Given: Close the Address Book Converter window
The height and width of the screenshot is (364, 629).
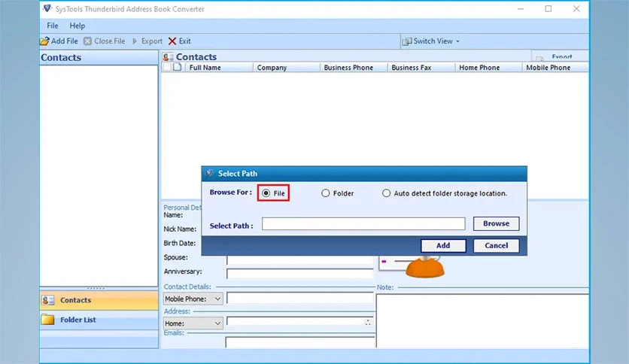Looking at the screenshot, I should coord(576,9).
